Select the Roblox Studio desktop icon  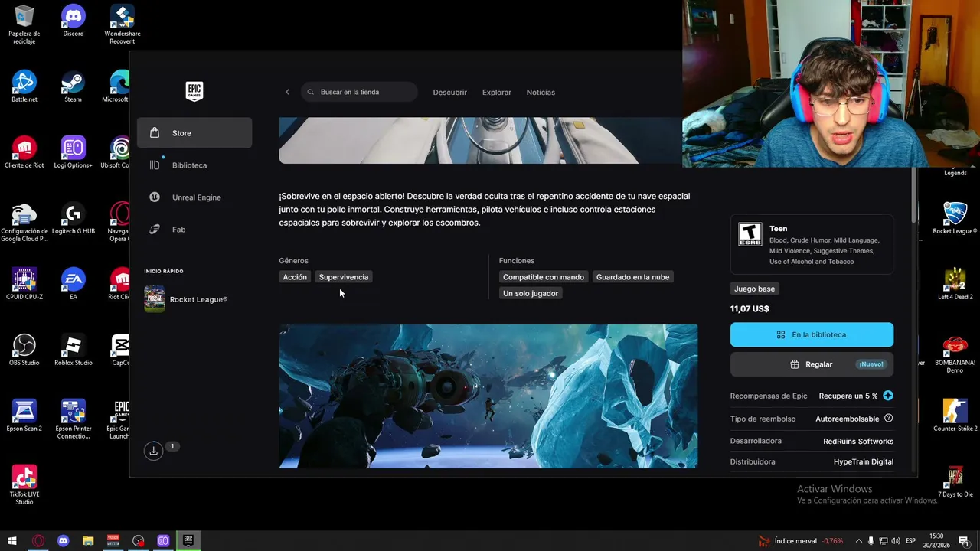[x=73, y=350]
